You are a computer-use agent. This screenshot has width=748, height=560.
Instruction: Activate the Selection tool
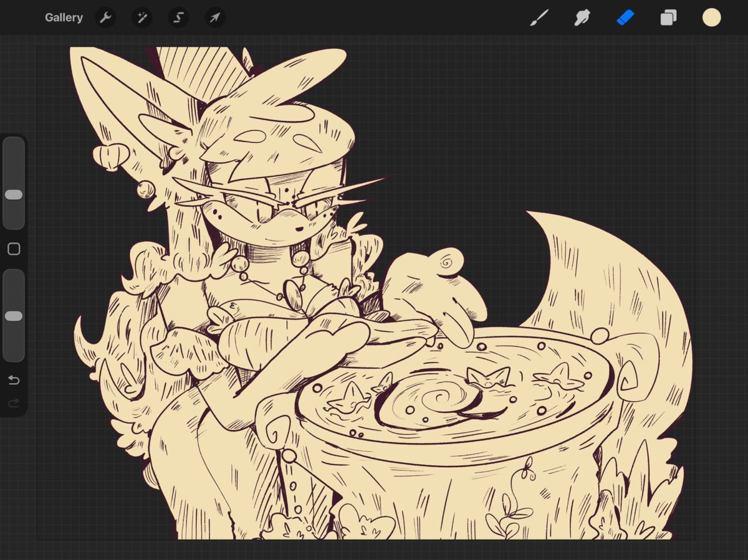coord(178,17)
